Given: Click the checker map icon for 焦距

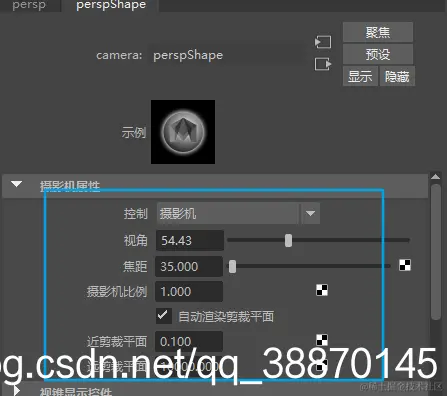Looking at the screenshot, I should pos(405,265).
